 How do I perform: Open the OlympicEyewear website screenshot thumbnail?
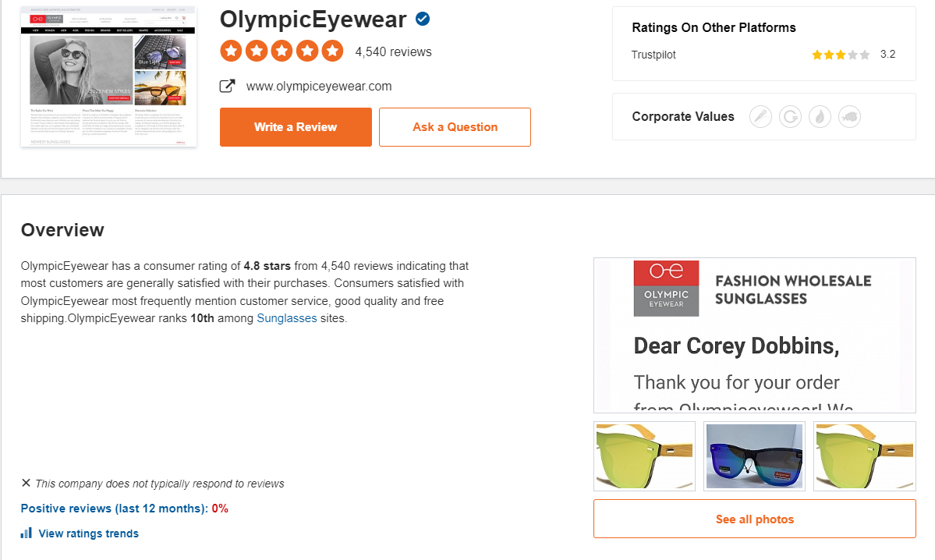click(108, 77)
